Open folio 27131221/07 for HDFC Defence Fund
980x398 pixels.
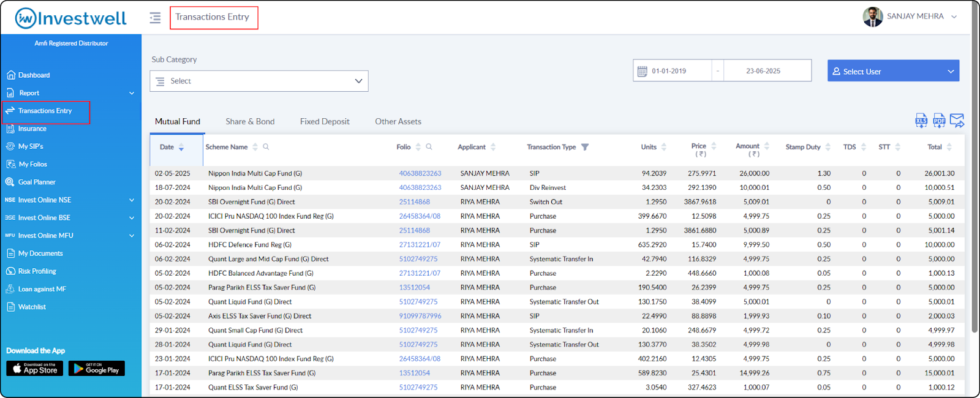[x=420, y=245]
